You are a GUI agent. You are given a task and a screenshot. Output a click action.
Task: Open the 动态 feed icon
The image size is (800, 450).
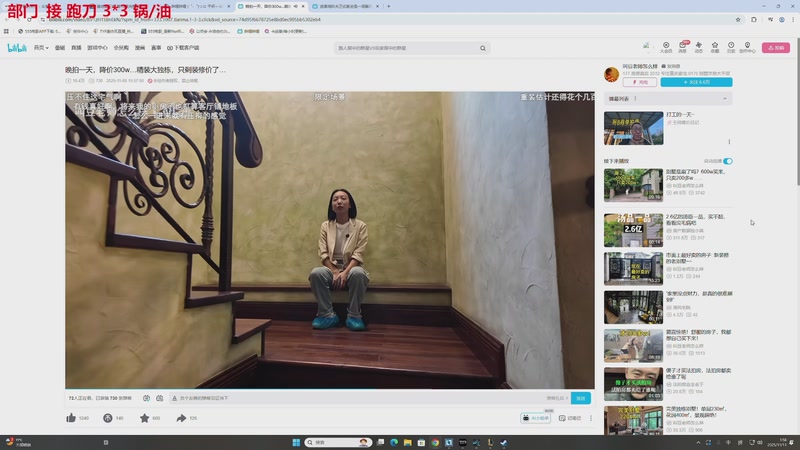point(698,47)
